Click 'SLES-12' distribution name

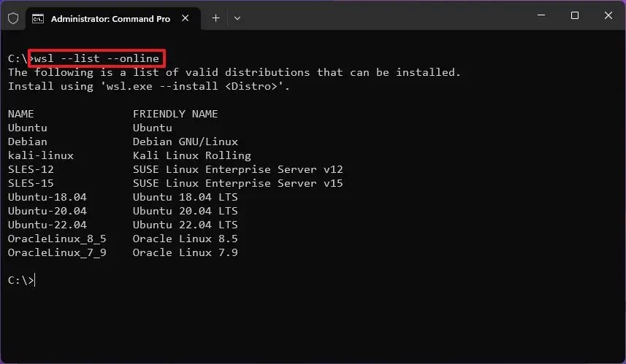click(31, 169)
